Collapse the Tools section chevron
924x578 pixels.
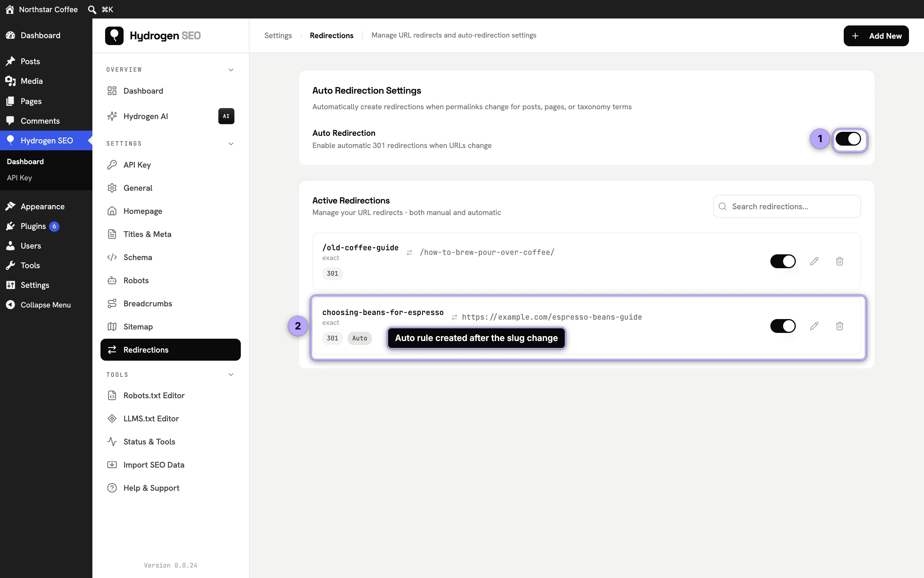(x=231, y=375)
